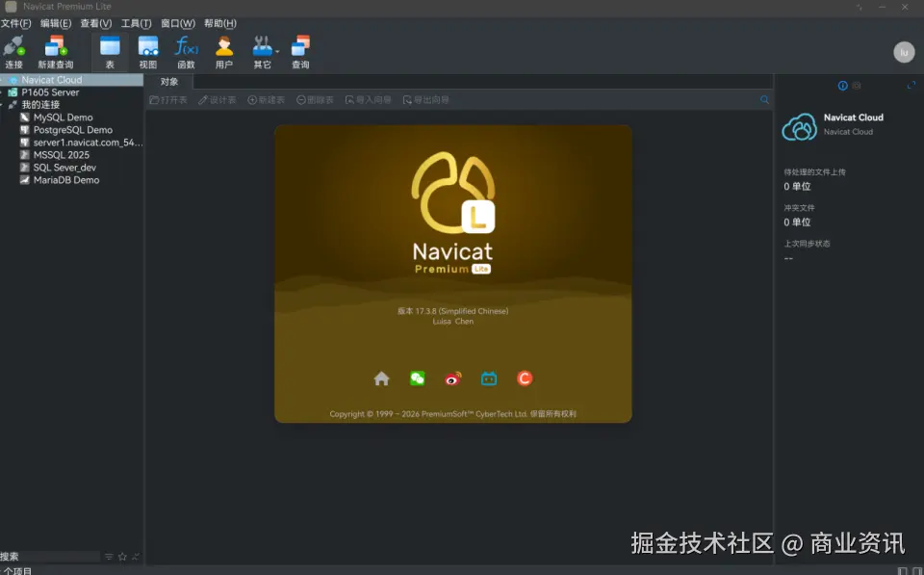Click the MySQL Demo dolphin icon
The width and height of the screenshot is (924, 575).
pos(24,118)
